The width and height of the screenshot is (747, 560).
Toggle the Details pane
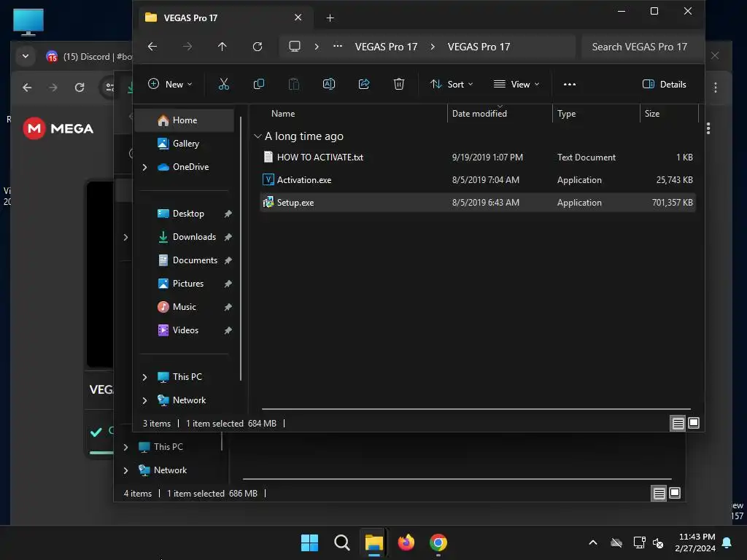pyautogui.click(x=664, y=85)
